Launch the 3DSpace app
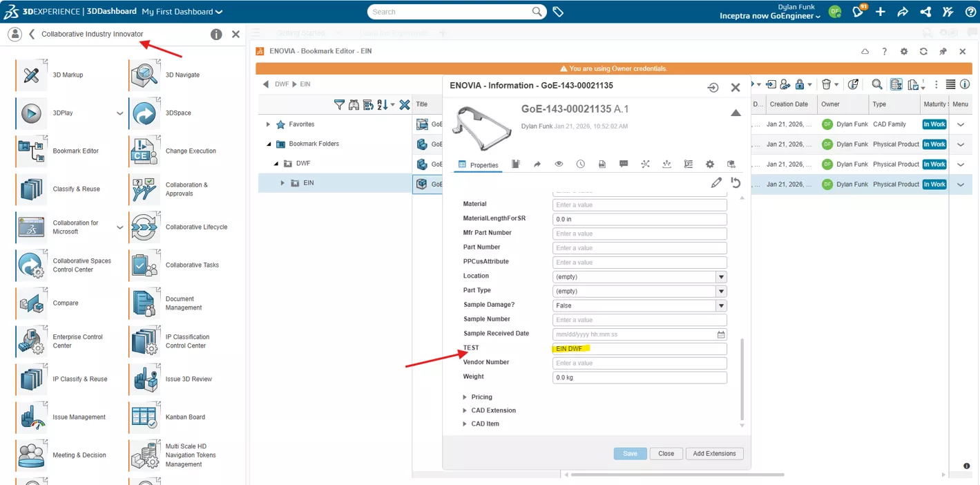Screen dimensions: 980x485 click(144, 113)
